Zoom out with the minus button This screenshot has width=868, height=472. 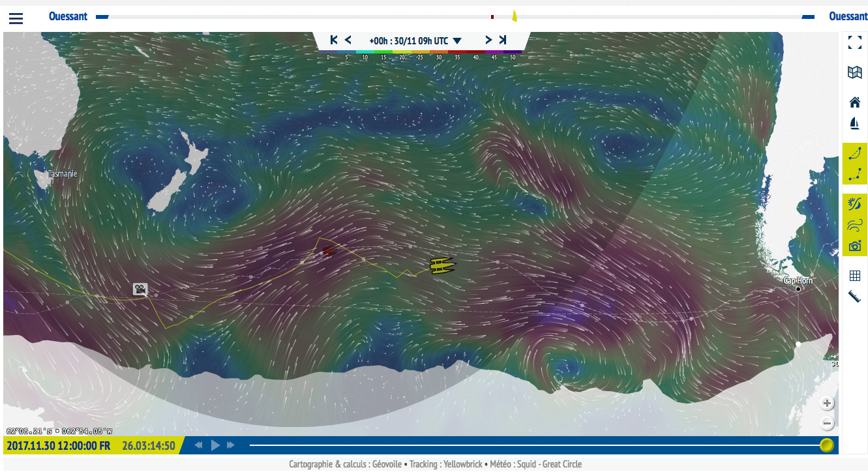point(827,423)
